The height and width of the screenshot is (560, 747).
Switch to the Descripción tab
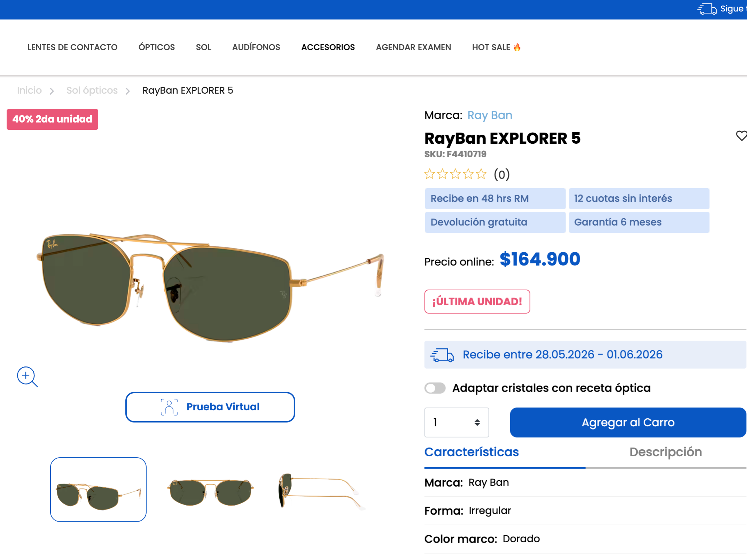[666, 452]
